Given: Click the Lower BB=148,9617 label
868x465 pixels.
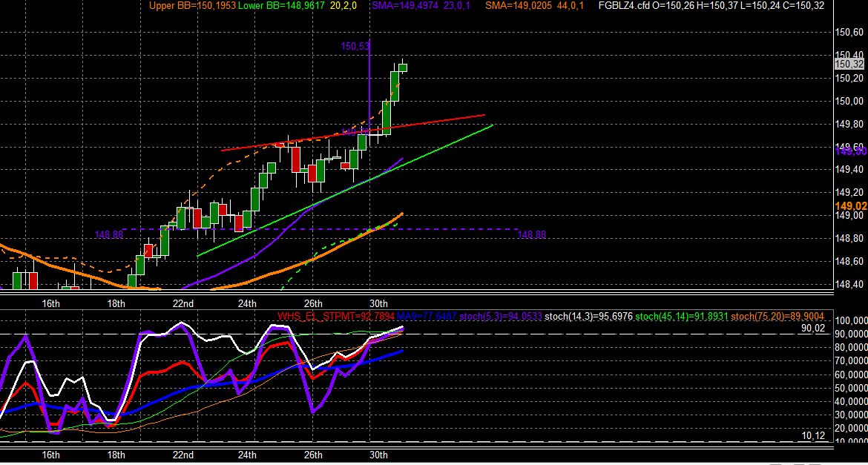Looking at the screenshot, I should (x=282, y=5).
